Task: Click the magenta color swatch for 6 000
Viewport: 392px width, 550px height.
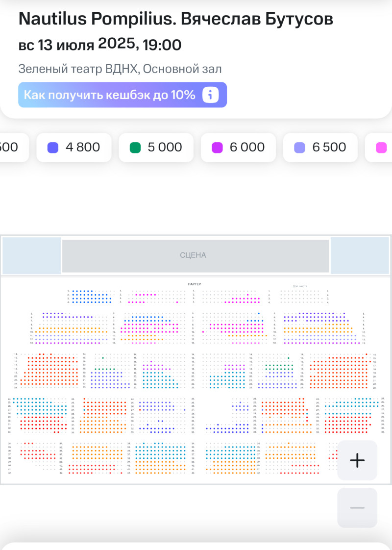Action: click(x=218, y=148)
